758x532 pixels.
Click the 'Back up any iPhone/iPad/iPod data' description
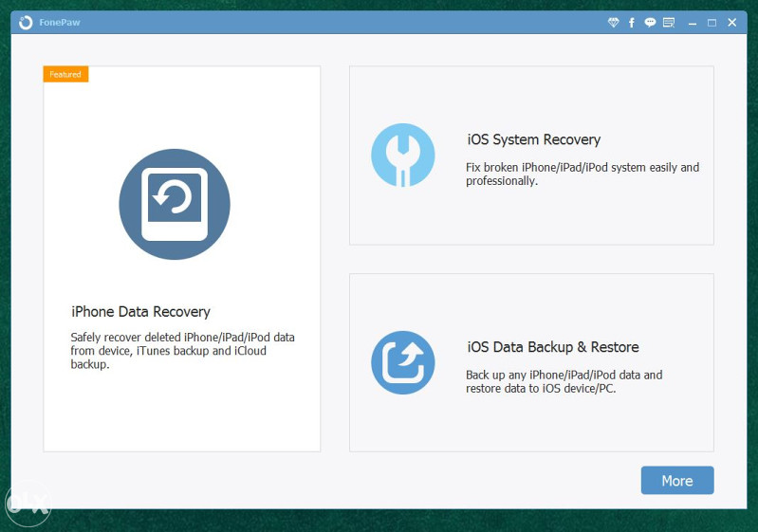564,382
